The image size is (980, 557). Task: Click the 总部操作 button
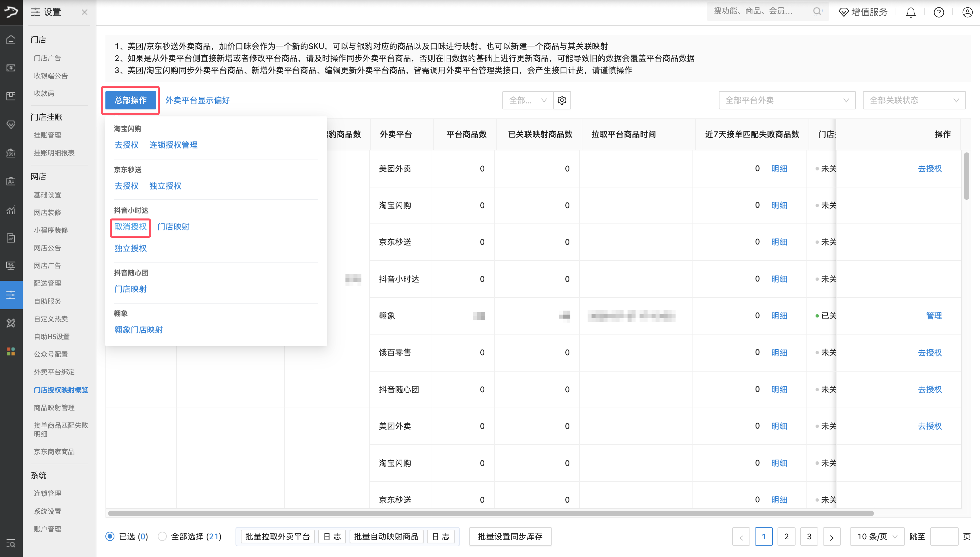130,100
